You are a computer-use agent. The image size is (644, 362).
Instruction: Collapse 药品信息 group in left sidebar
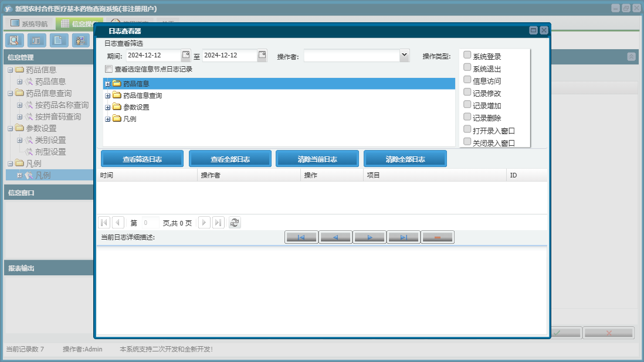coord(11,70)
